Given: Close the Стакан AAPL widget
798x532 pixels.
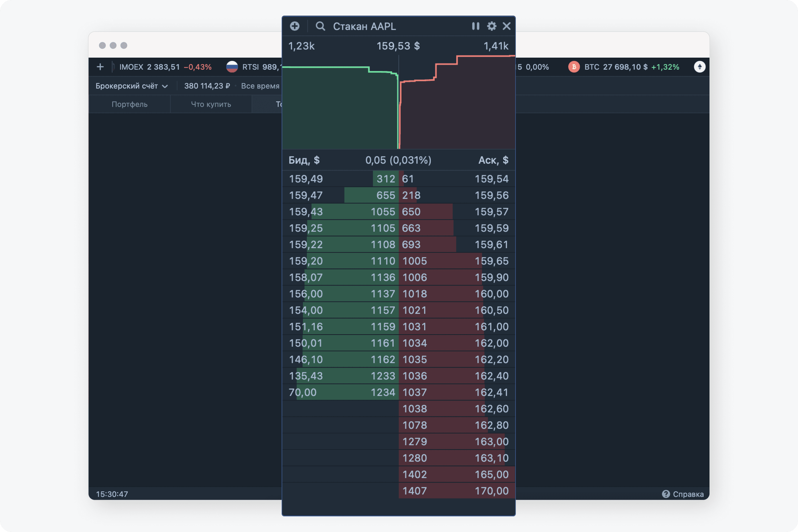Looking at the screenshot, I should pyautogui.click(x=507, y=26).
